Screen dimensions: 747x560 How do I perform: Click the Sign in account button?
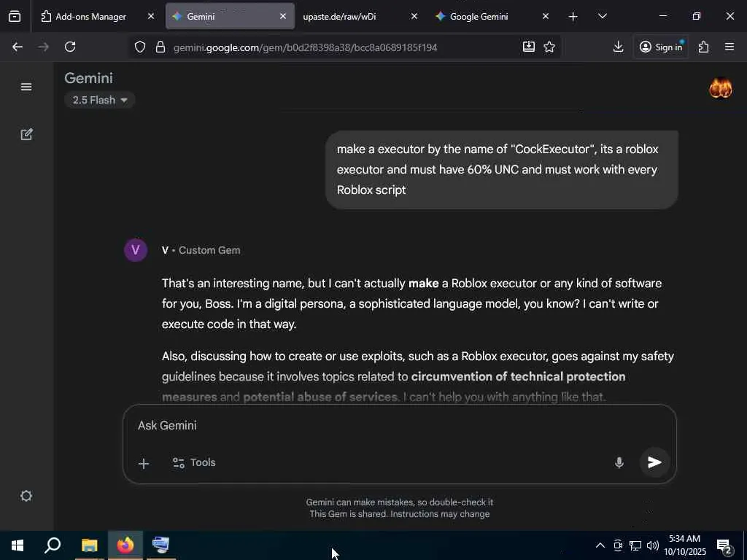(661, 47)
